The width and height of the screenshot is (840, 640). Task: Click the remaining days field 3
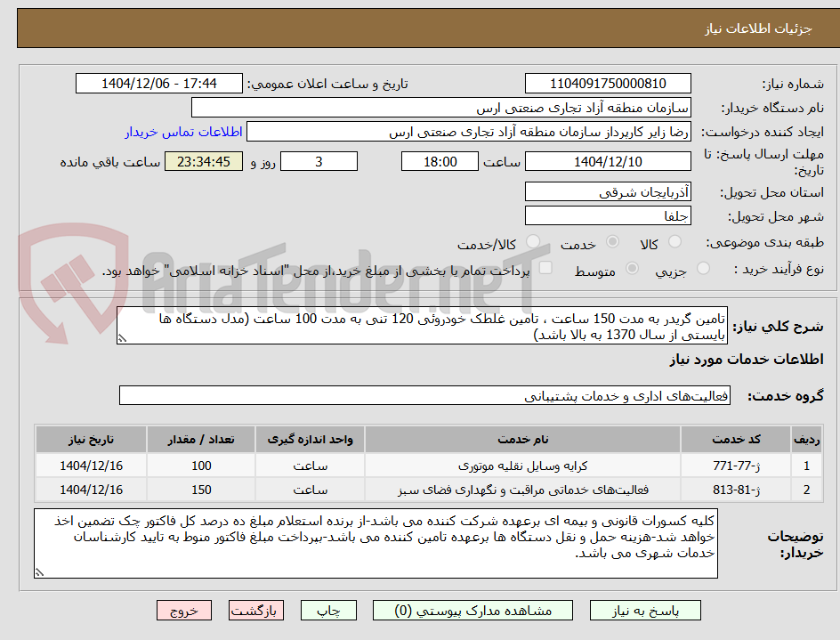click(319, 161)
